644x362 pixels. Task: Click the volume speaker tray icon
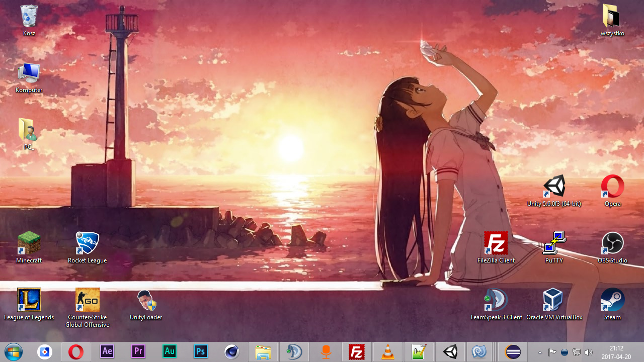point(589,352)
